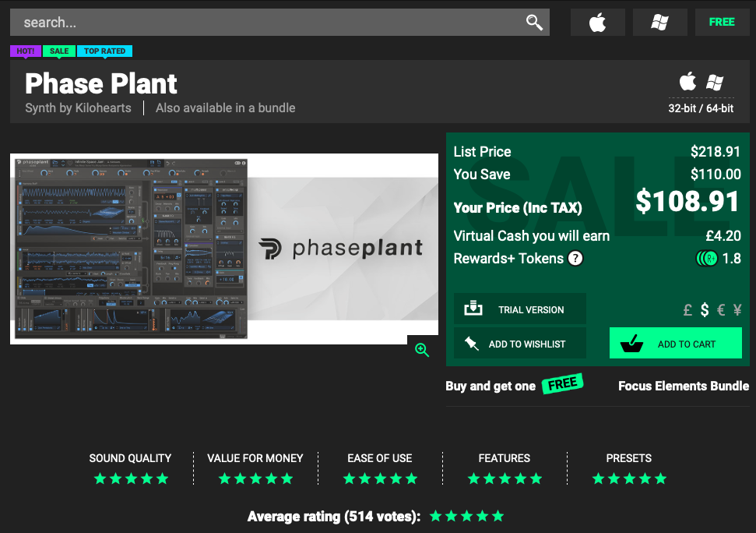The width and height of the screenshot is (756, 533).
Task: Click the 'Phase Plant' title heading
Action: (100, 83)
